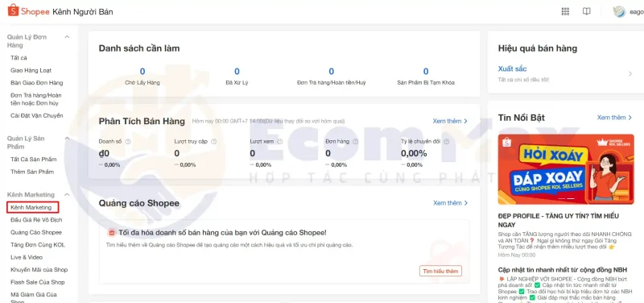Screen dimensions: 644x303
Task: Click the Tìm hiểu thêm button
Action: click(440, 271)
